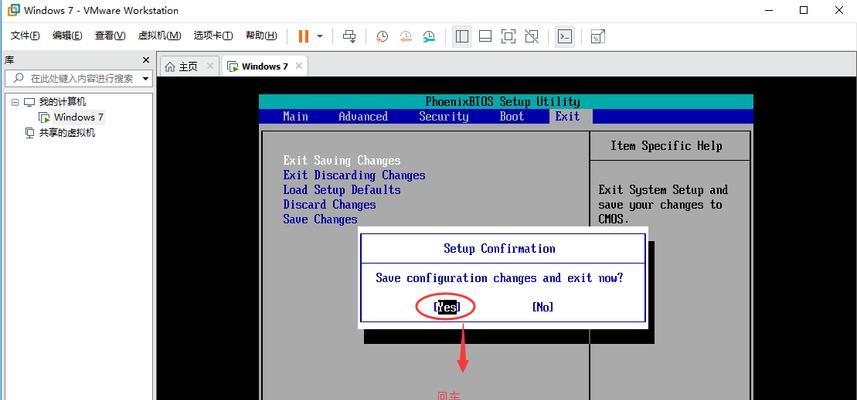The width and height of the screenshot is (857, 400).
Task: Open the library search dropdown arrow
Action: [x=145, y=79]
